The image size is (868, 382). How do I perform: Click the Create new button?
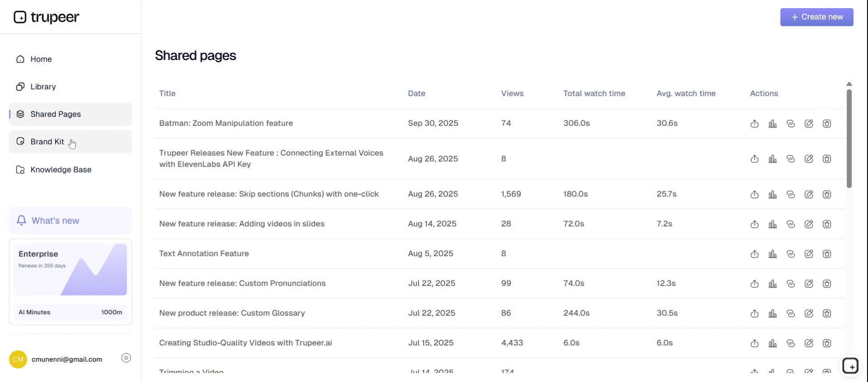tap(816, 17)
